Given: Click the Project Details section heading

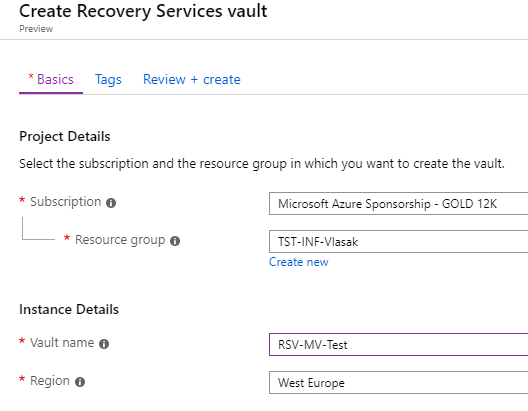Looking at the screenshot, I should click(65, 137).
